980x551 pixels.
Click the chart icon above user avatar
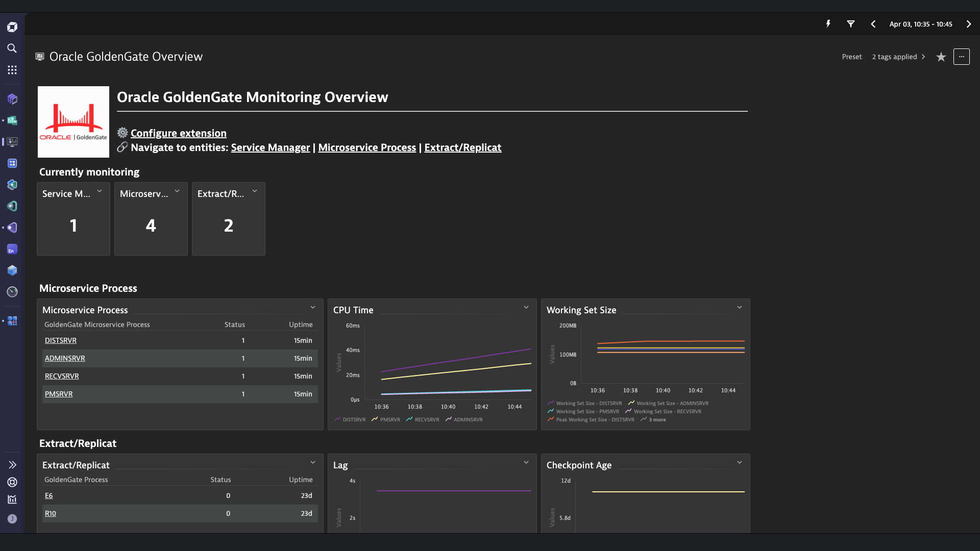tap(12, 499)
